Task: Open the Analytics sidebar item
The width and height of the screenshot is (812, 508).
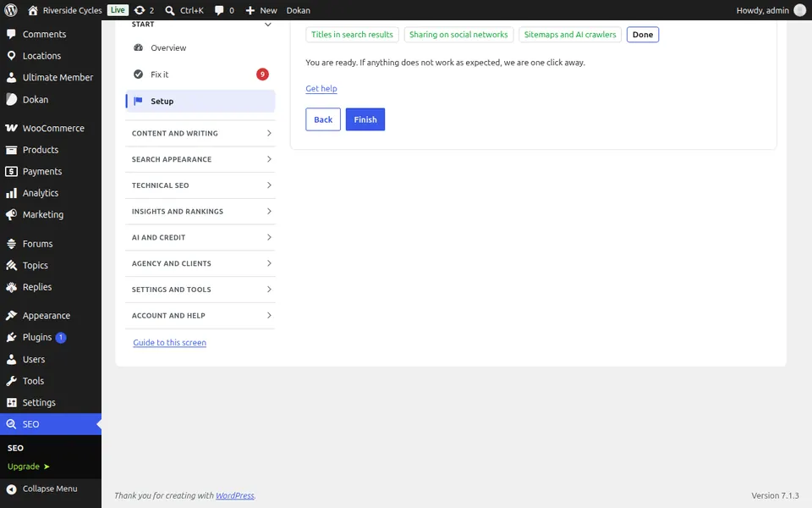Action: click(51, 193)
